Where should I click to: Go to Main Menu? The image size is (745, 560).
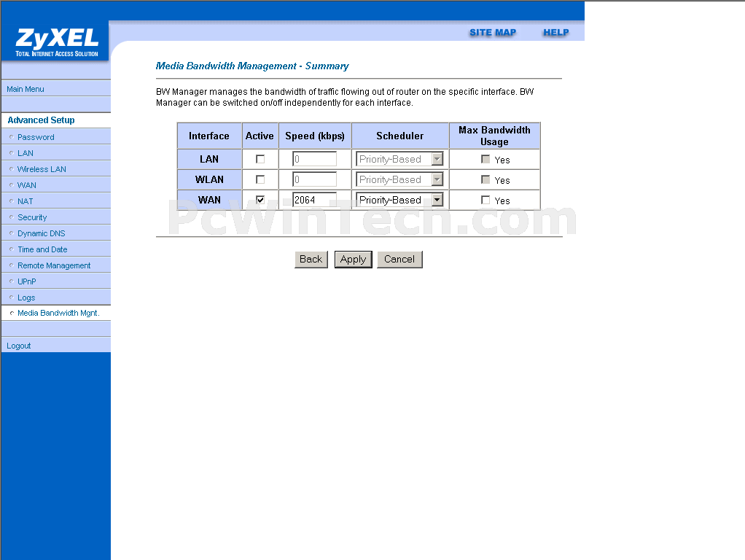[26, 89]
